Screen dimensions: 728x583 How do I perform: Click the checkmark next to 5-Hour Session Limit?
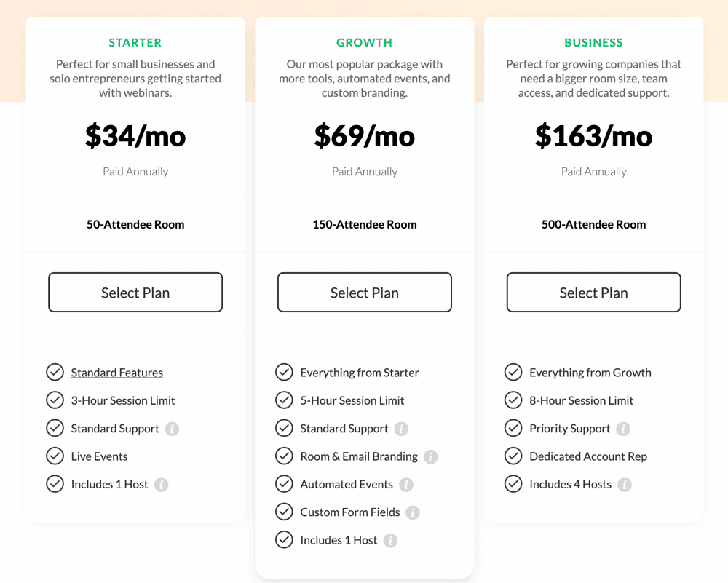[284, 400]
